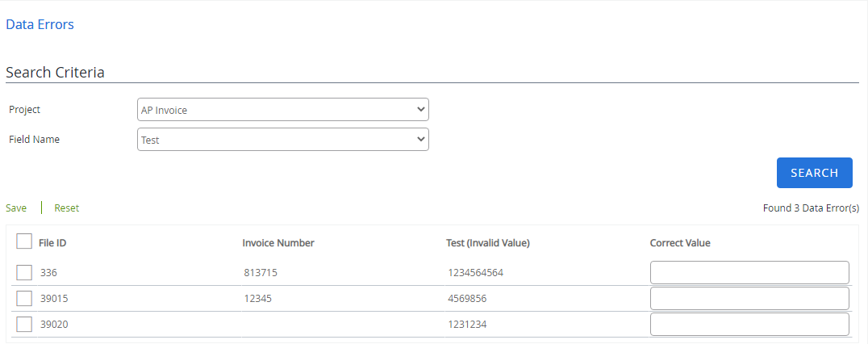Tick the select-all checkbox beside File ID header
The width and height of the screenshot is (868, 344).
[x=24, y=241]
